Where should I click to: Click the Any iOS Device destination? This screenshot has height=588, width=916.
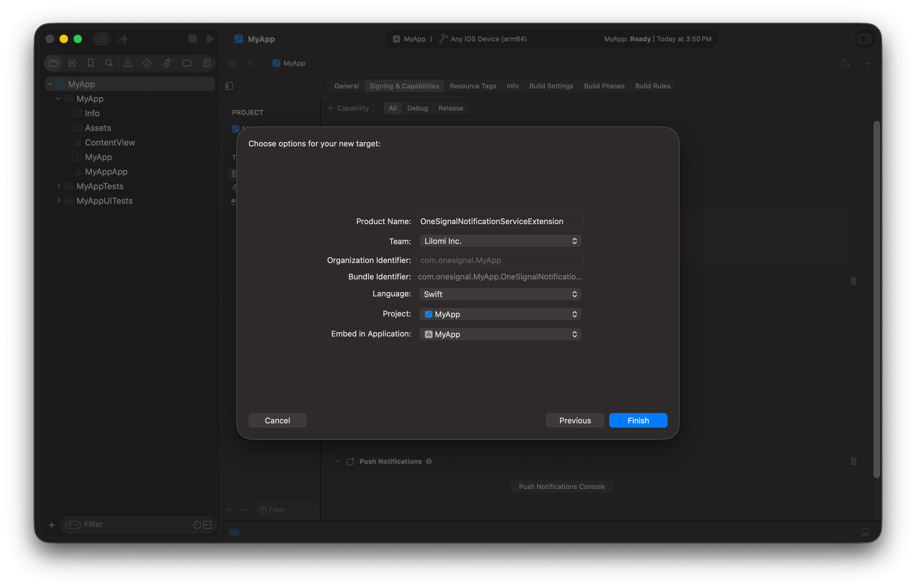483,39
